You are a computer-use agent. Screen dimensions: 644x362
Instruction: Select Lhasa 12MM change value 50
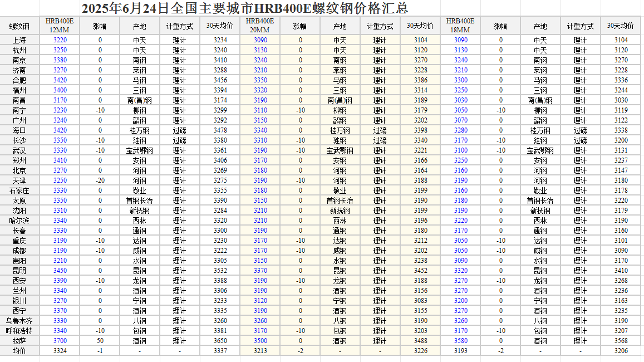tap(100, 341)
